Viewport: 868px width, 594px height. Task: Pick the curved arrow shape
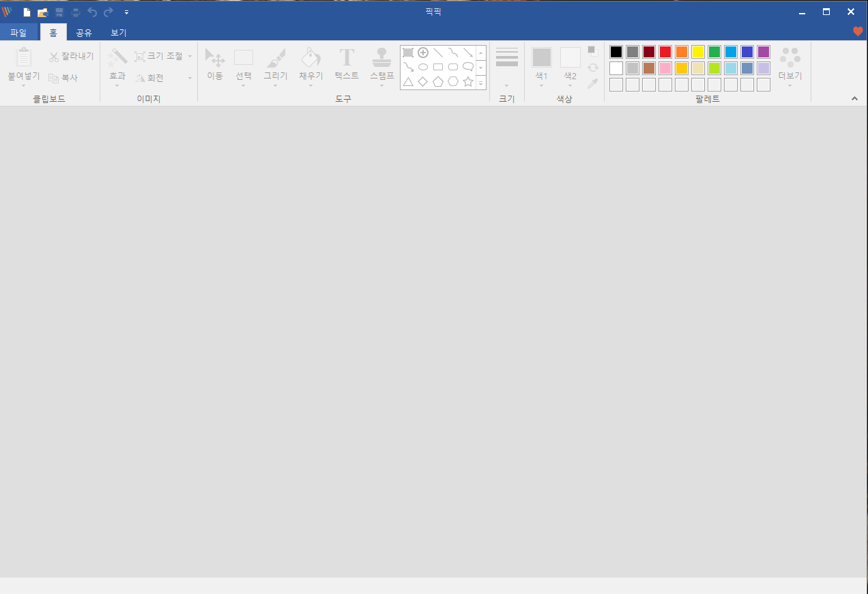(x=408, y=67)
